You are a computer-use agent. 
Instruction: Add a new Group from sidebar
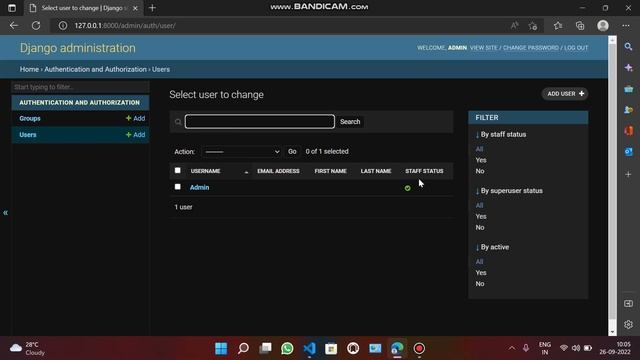[x=136, y=118]
